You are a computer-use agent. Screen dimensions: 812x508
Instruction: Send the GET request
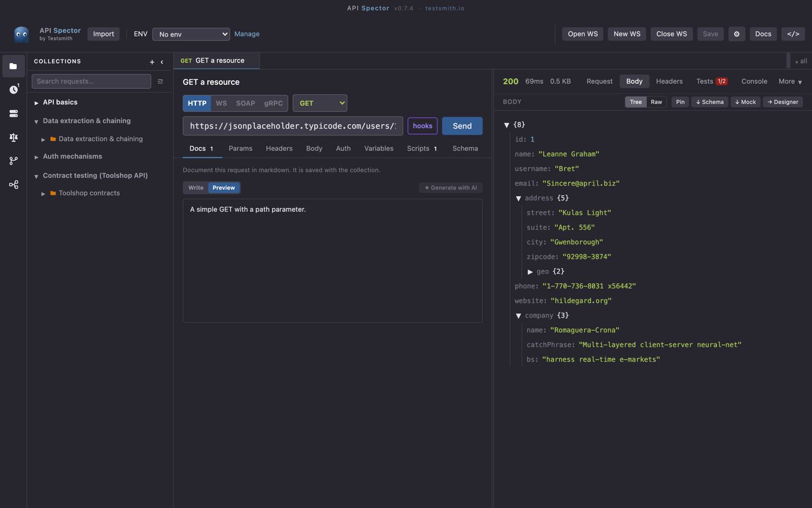[x=462, y=126]
